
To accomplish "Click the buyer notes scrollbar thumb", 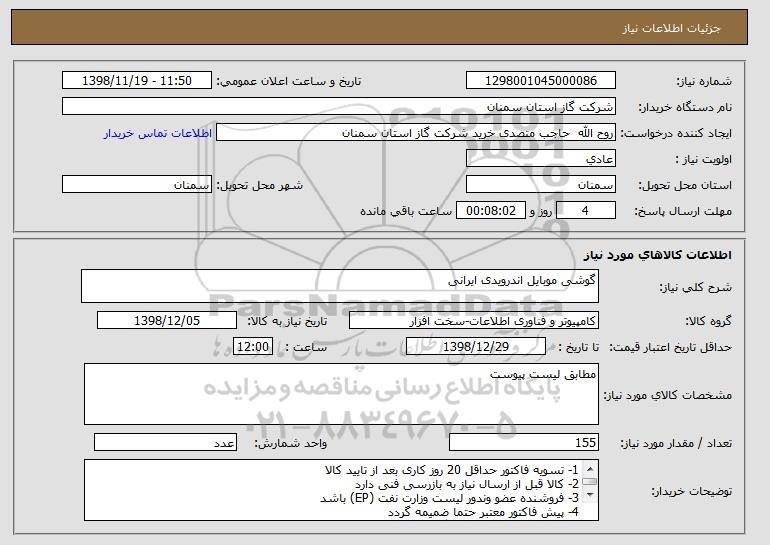I will coord(590,482).
